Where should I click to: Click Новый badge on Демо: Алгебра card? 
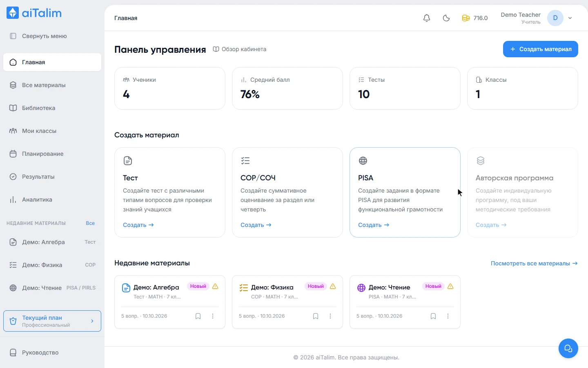point(198,286)
